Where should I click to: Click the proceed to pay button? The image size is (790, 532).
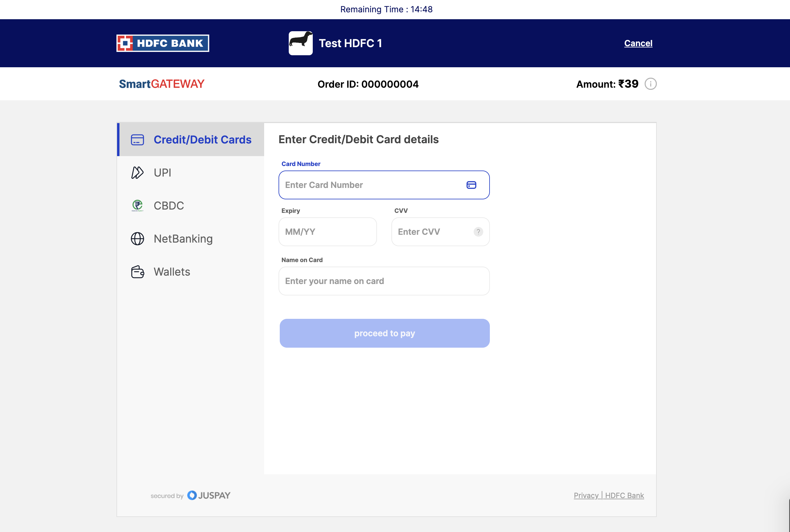[x=384, y=333]
